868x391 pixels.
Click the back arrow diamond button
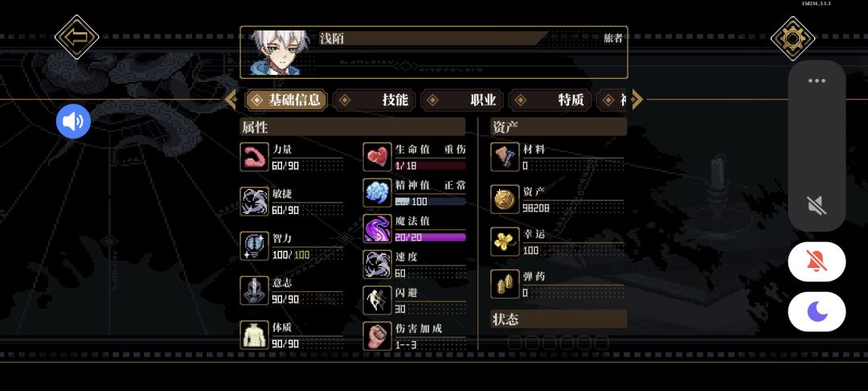pos(77,37)
